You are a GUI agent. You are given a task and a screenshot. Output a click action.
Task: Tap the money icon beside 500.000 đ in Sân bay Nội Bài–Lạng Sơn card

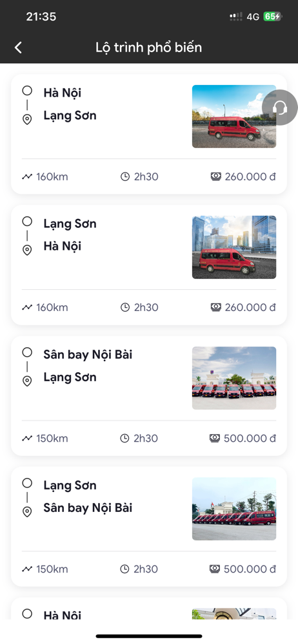pos(215,438)
